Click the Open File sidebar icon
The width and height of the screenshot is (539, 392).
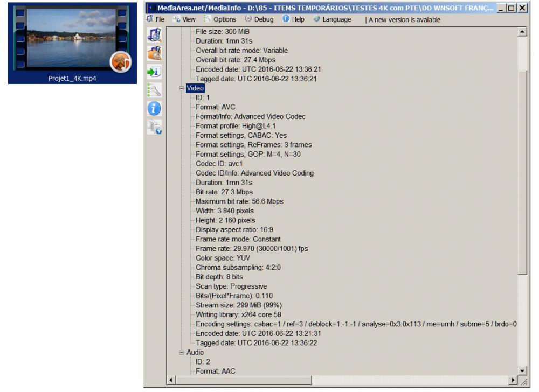click(154, 36)
